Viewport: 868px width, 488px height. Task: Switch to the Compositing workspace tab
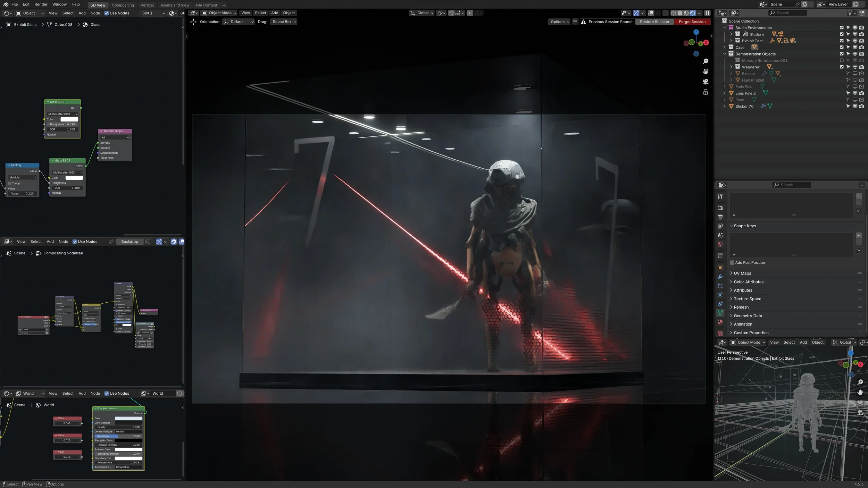click(x=123, y=5)
